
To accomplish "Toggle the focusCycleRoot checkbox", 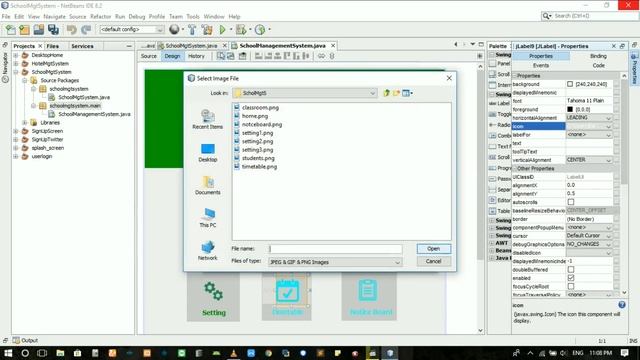I will [x=571, y=287].
